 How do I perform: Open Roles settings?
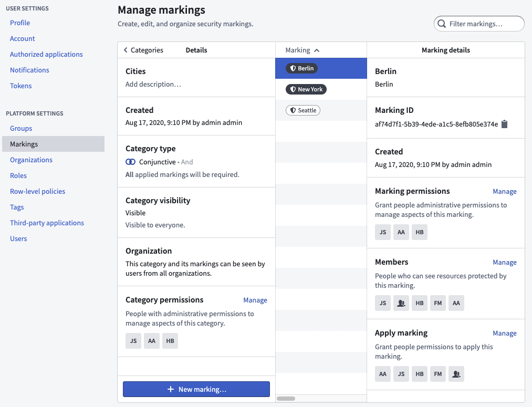tap(18, 176)
